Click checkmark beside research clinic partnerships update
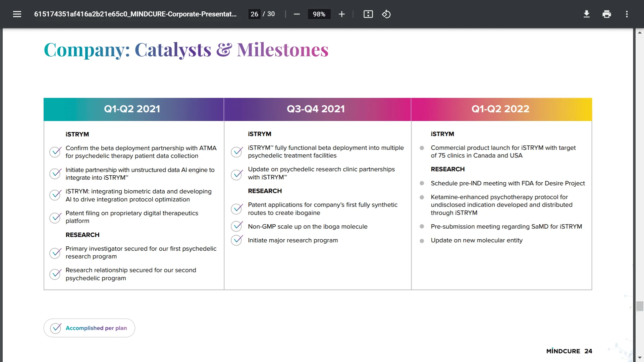 [237, 174]
